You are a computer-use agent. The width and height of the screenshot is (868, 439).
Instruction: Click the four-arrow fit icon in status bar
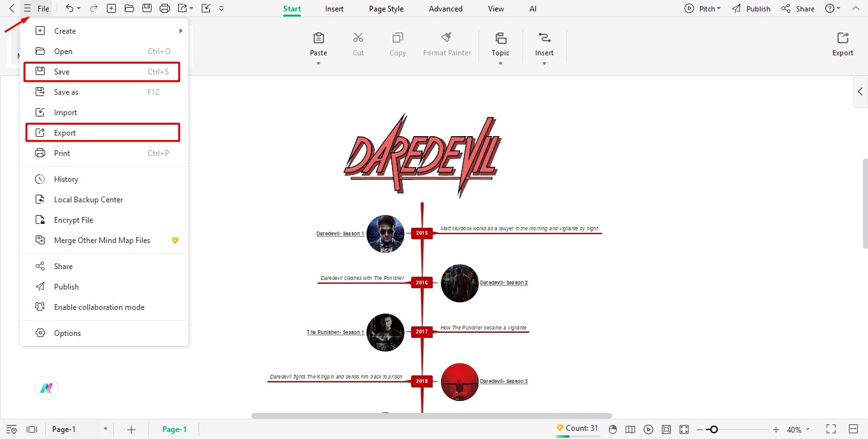[684, 429]
